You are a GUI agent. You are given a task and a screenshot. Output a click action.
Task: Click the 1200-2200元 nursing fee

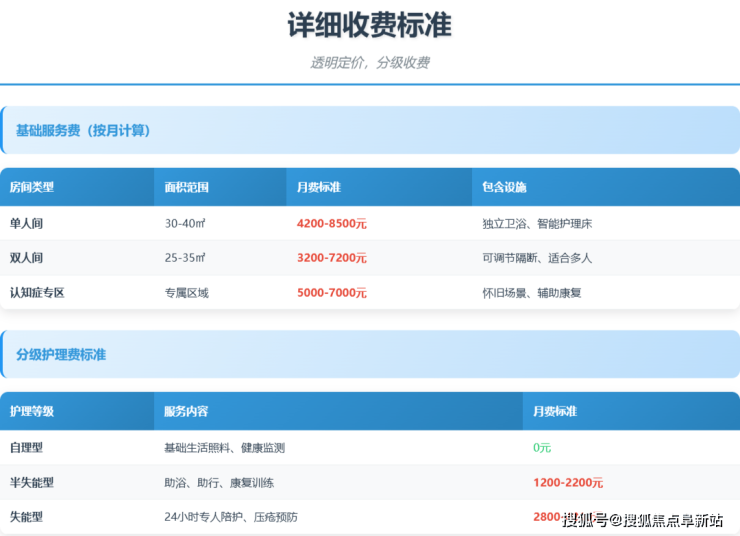pos(568,482)
